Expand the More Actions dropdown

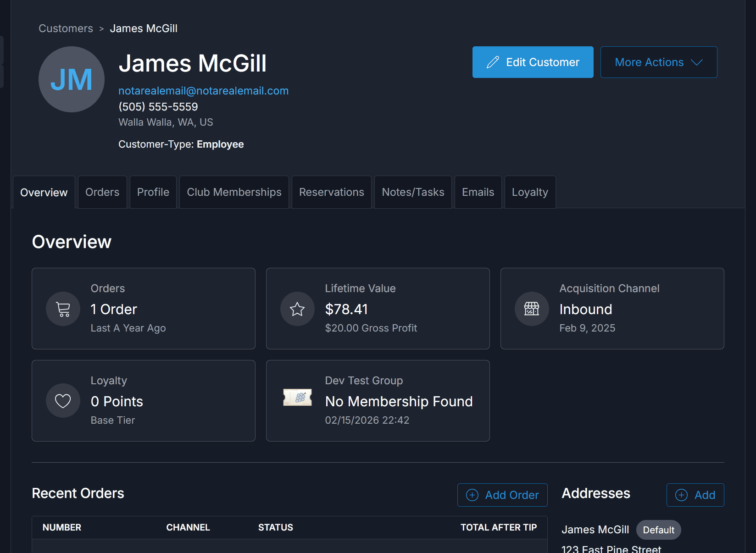pos(658,62)
